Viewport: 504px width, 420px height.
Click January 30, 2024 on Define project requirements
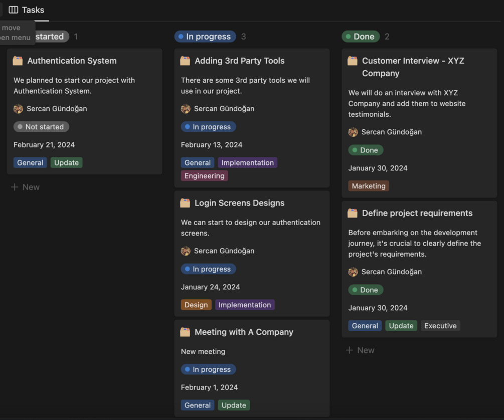(x=378, y=308)
